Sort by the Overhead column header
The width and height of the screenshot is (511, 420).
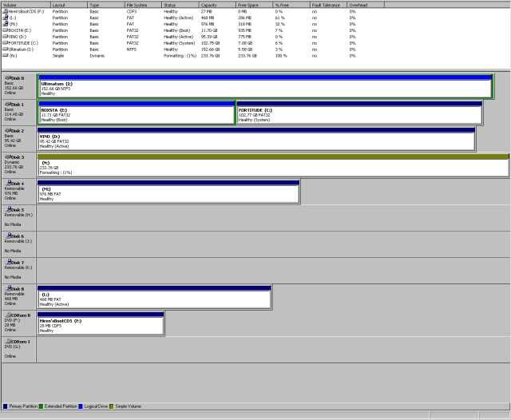366,5
